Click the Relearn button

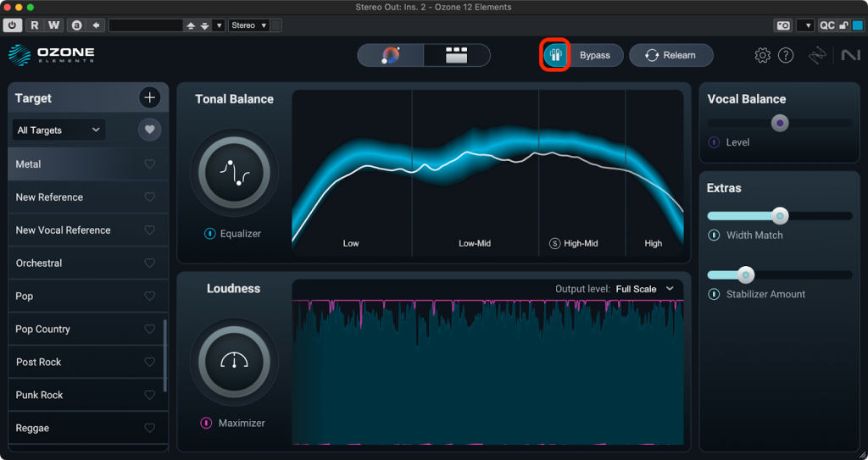pos(670,56)
